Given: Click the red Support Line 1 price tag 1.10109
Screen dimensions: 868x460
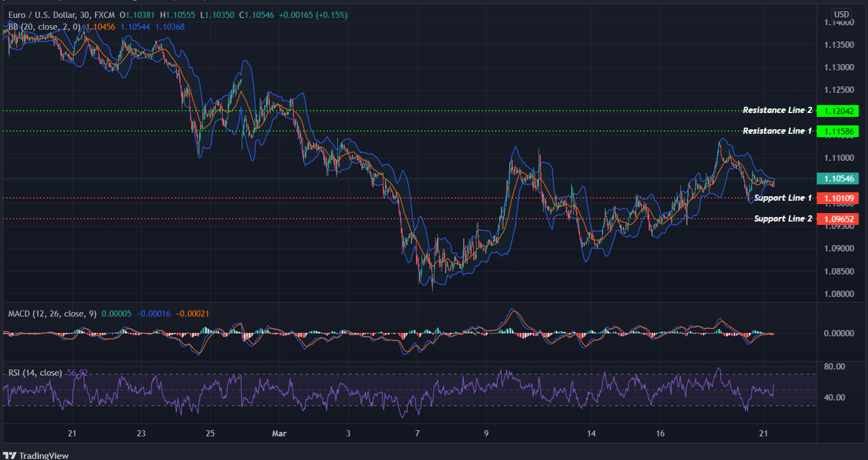Looking at the screenshot, I should coord(837,198).
